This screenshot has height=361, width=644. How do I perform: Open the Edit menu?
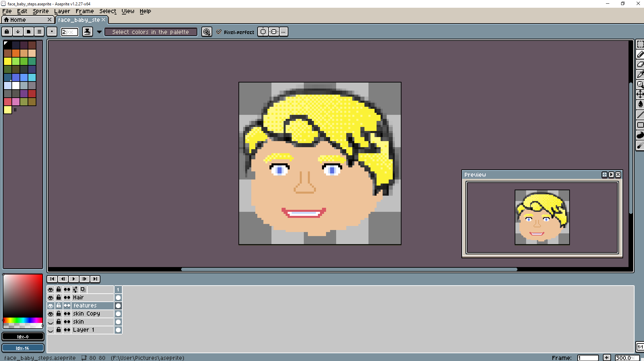[22, 11]
